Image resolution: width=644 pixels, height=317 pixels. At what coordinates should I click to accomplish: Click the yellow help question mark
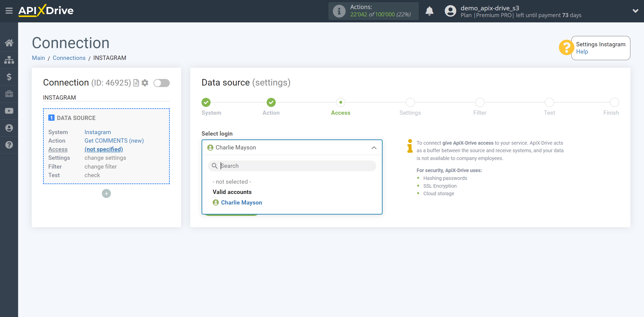coord(566,47)
